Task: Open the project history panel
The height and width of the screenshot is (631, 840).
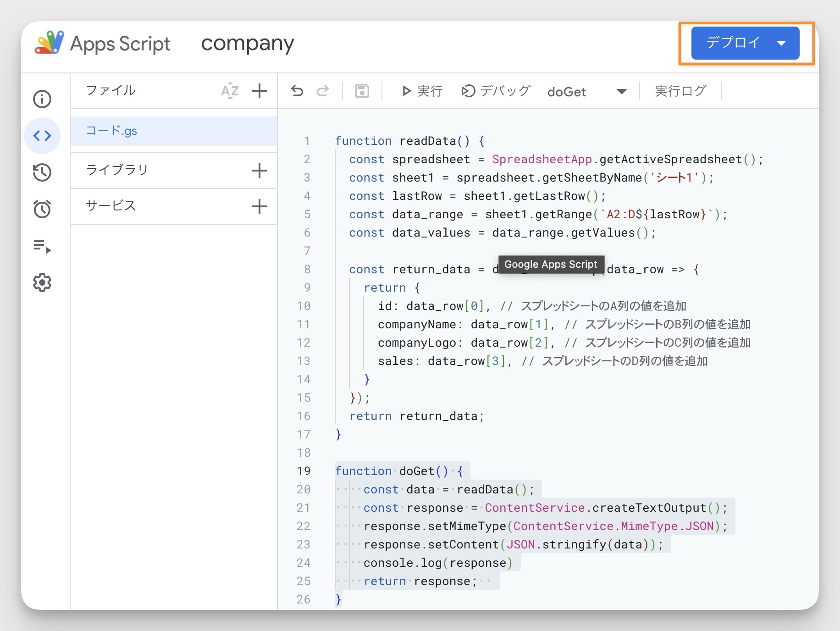Action: (x=42, y=172)
